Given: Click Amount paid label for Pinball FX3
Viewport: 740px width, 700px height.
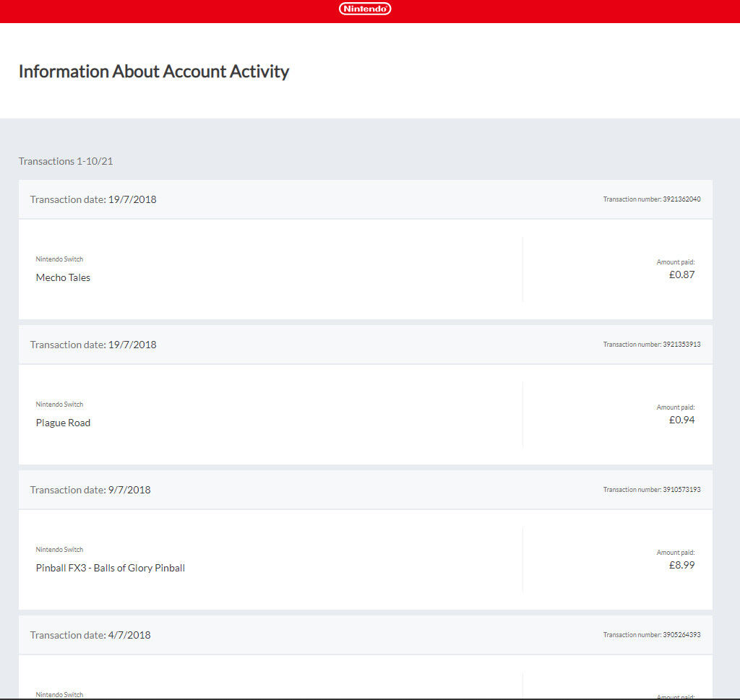Looking at the screenshot, I should click(676, 553).
